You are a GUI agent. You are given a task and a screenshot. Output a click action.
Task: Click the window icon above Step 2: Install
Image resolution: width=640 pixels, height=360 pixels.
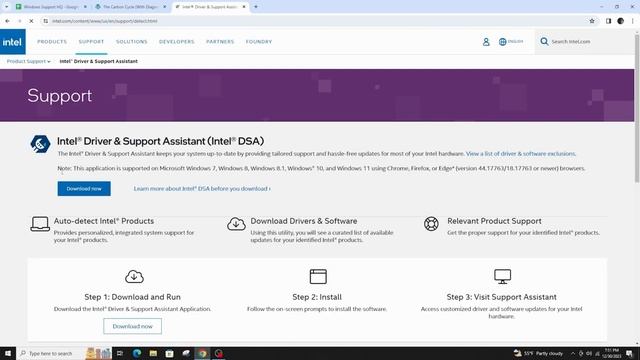pyautogui.click(x=318, y=276)
